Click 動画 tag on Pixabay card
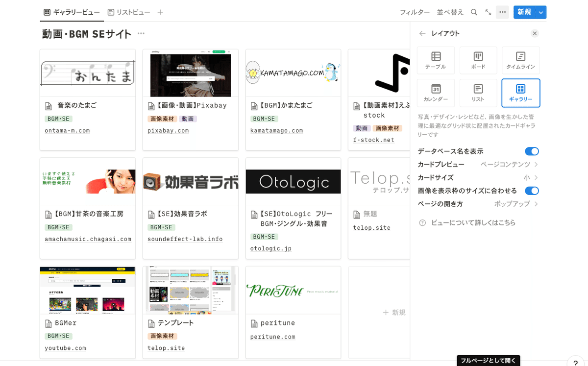Viewport: 588px width, 366px height. tap(188, 119)
